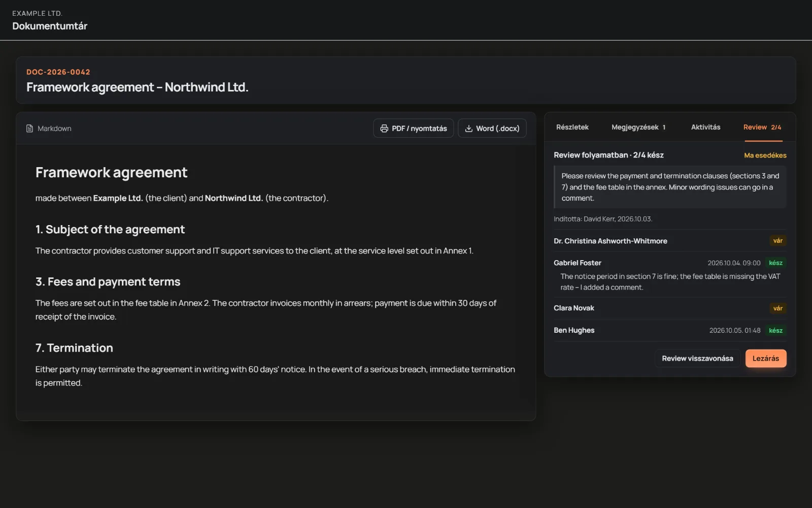This screenshot has width=812, height=508.
Task: Click heading 1. Subject of the agreement
Action: pos(110,230)
